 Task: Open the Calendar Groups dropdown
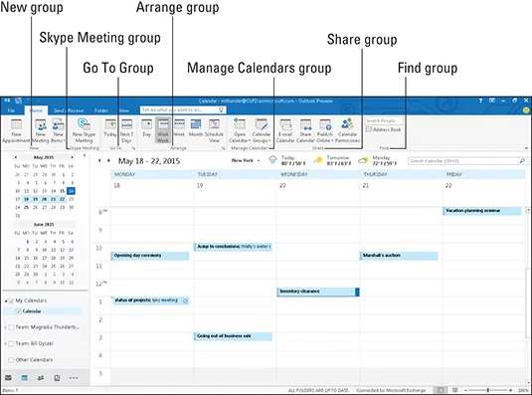tap(262, 131)
